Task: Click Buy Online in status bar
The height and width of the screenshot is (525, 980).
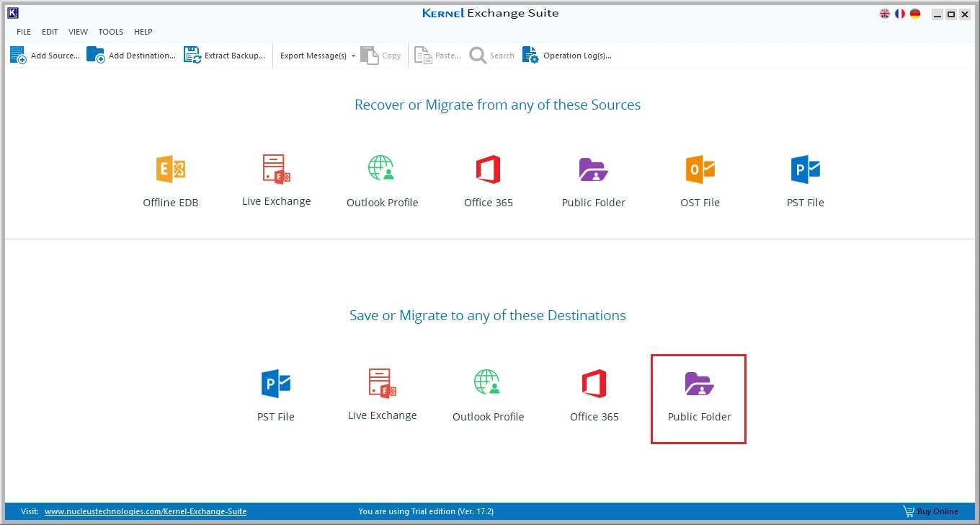Action: [937, 511]
